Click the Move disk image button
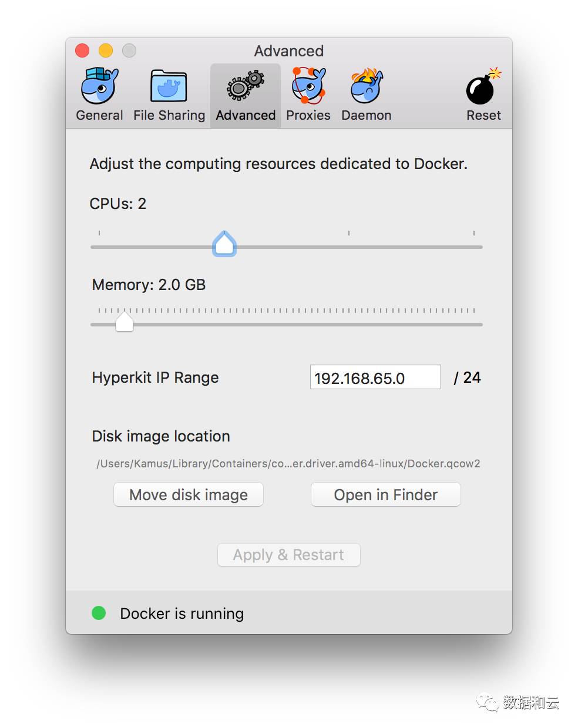The height and width of the screenshot is (728, 578). point(189,494)
